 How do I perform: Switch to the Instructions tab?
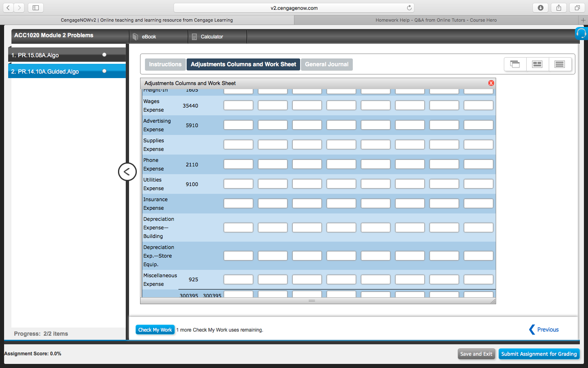165,64
